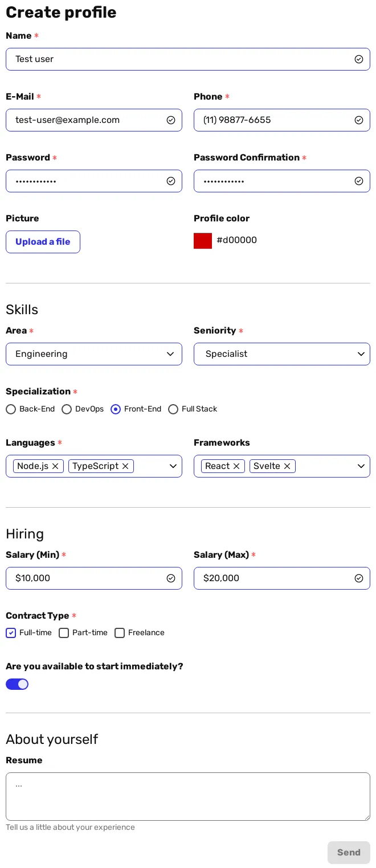
Task: Remove the Svelte framework tag
Action: tap(287, 466)
